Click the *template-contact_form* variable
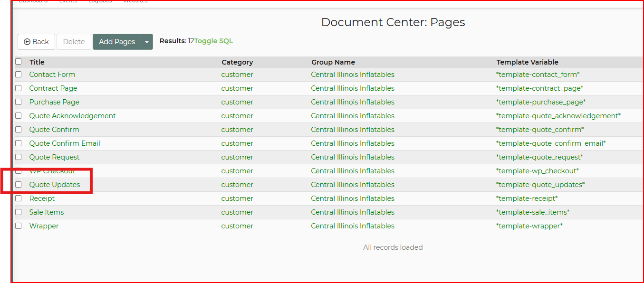Image resolution: width=644 pixels, height=283 pixels. pyautogui.click(x=538, y=75)
